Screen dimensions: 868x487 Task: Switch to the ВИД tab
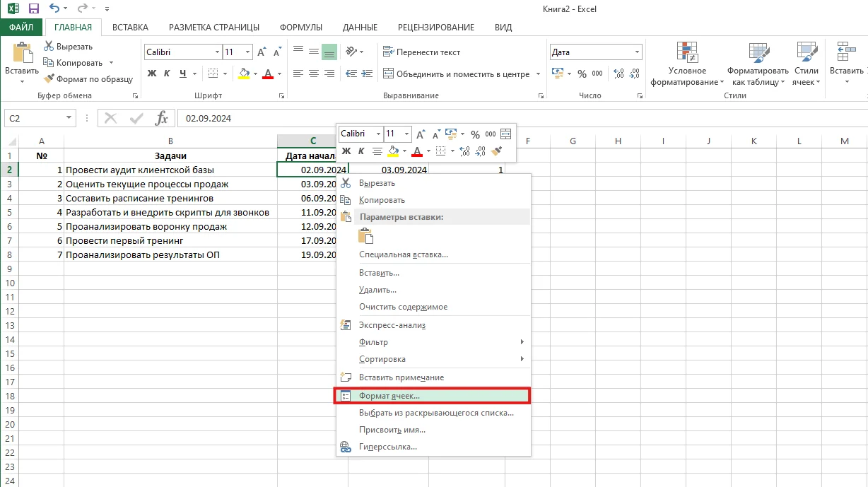tap(503, 28)
